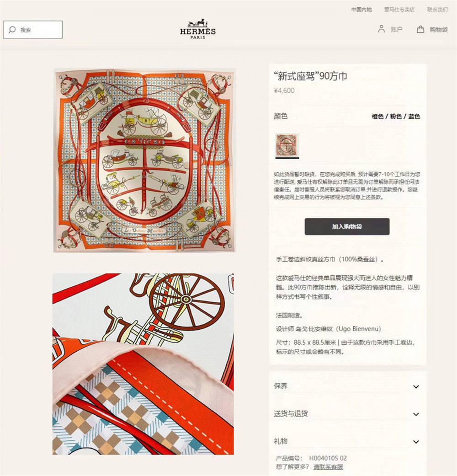Click the search magnifier icon

point(12,29)
